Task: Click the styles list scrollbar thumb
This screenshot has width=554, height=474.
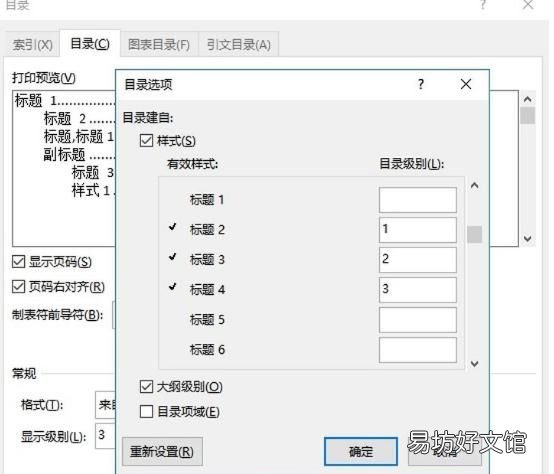Action: [475, 234]
